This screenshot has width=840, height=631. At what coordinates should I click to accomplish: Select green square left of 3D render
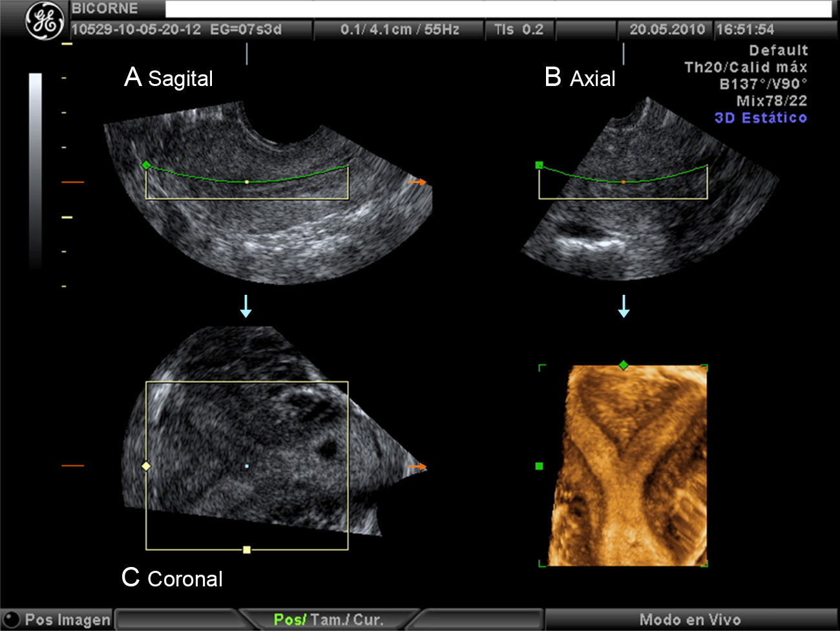pos(540,465)
